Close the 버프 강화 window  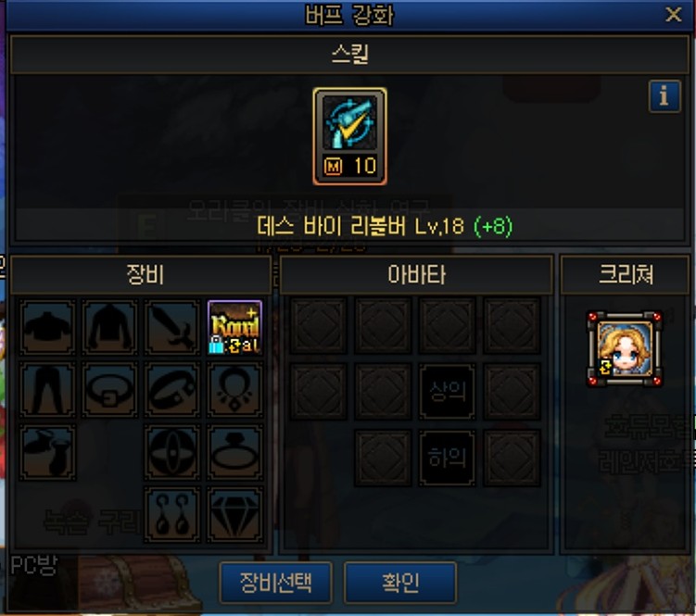pos(674,15)
